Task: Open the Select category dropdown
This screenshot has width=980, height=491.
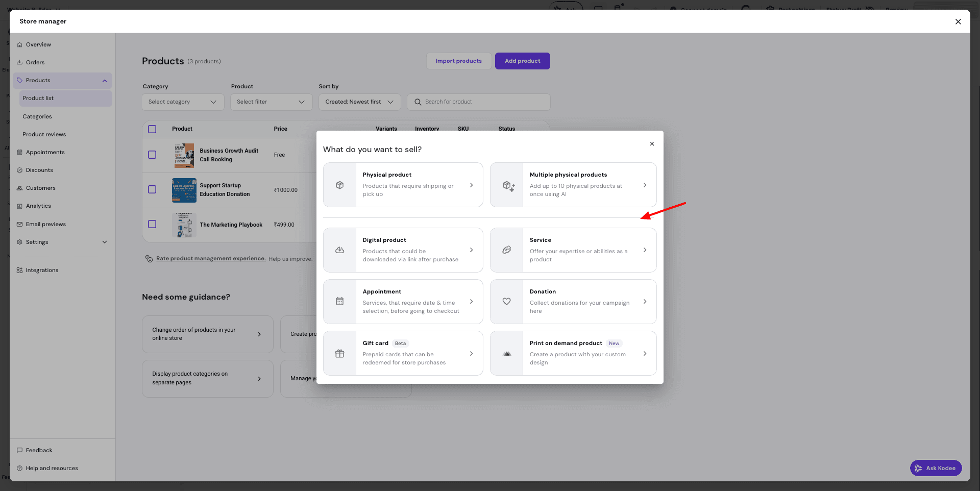Action: [183, 102]
